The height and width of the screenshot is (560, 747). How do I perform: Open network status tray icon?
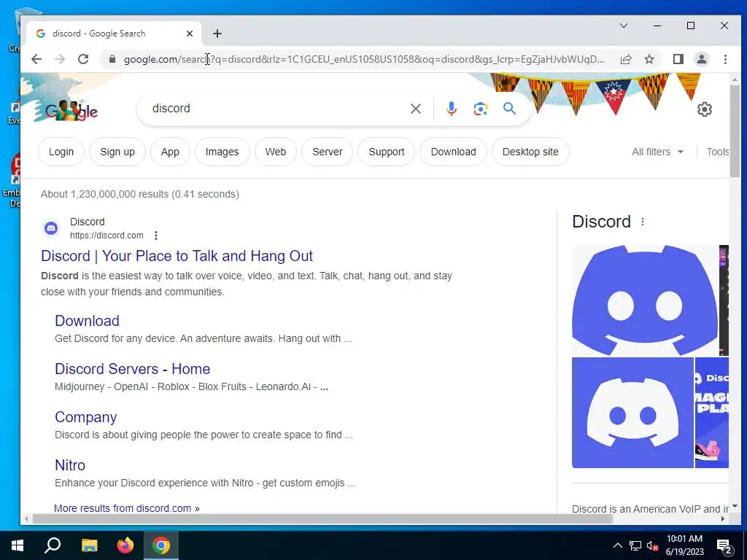click(x=635, y=545)
